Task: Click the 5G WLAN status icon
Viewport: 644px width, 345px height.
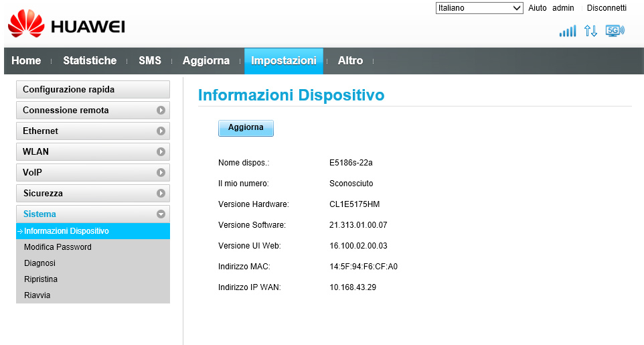Action: click(614, 31)
